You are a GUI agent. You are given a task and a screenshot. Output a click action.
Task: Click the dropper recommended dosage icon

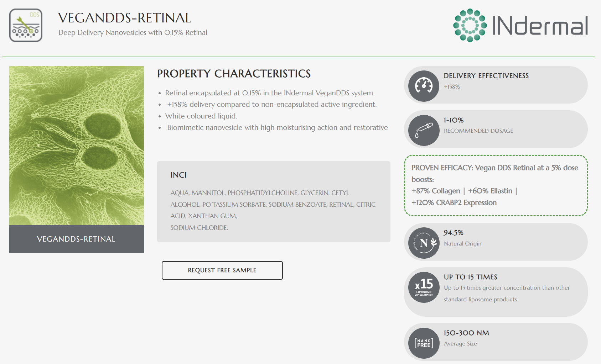[x=424, y=130]
